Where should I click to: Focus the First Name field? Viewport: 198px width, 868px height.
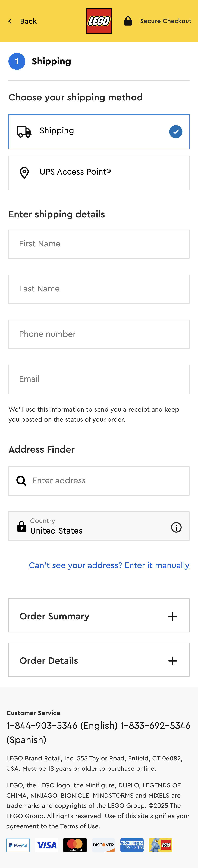click(x=99, y=244)
